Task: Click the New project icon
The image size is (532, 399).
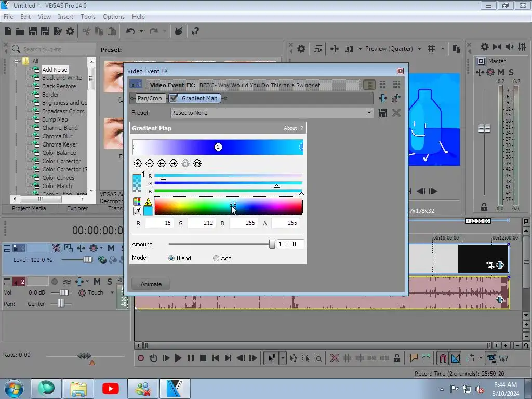Action: tap(8, 31)
